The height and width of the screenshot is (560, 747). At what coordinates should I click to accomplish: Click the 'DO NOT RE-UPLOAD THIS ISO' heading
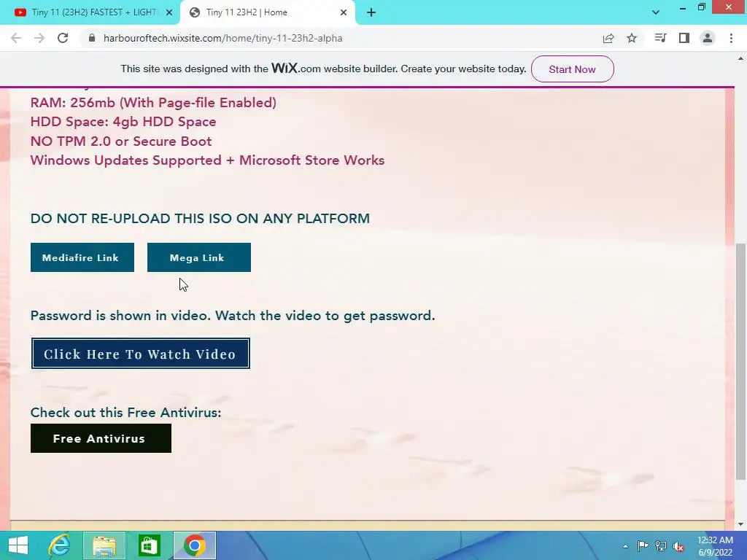click(x=200, y=219)
